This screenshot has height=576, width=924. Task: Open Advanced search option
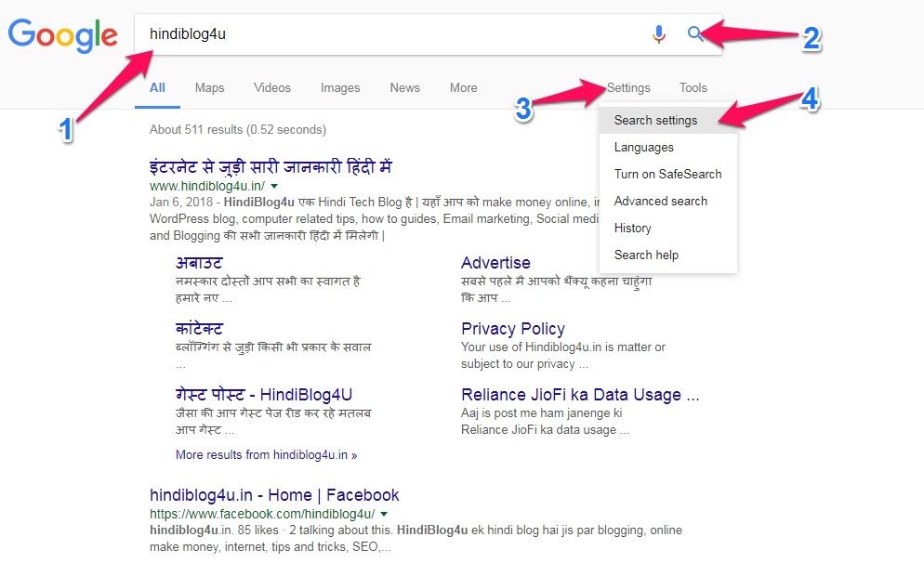(x=661, y=201)
